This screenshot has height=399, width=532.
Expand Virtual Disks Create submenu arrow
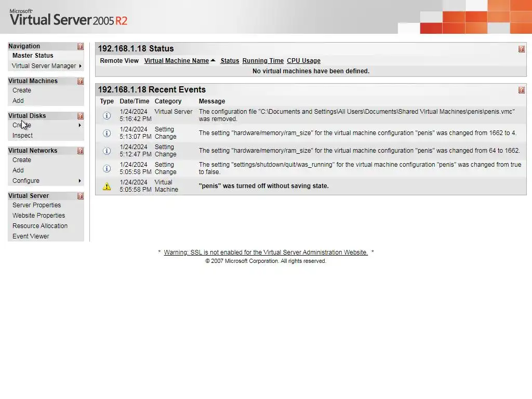79,125
